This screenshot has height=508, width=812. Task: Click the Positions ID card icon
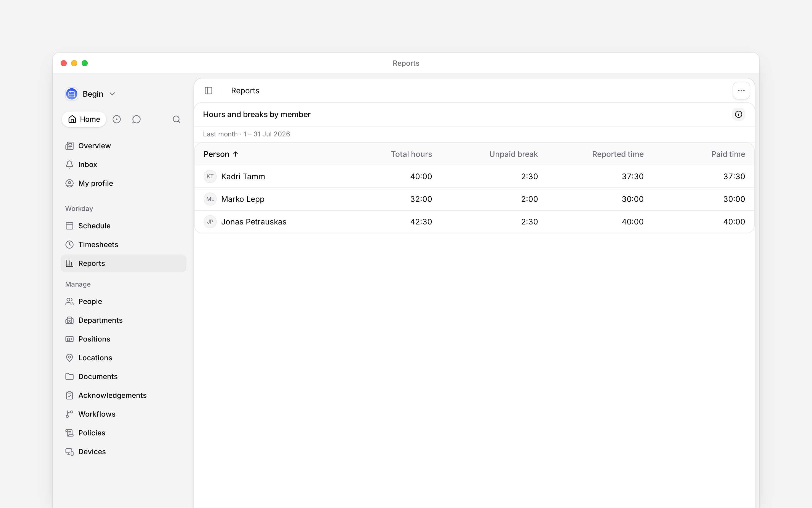(x=70, y=339)
